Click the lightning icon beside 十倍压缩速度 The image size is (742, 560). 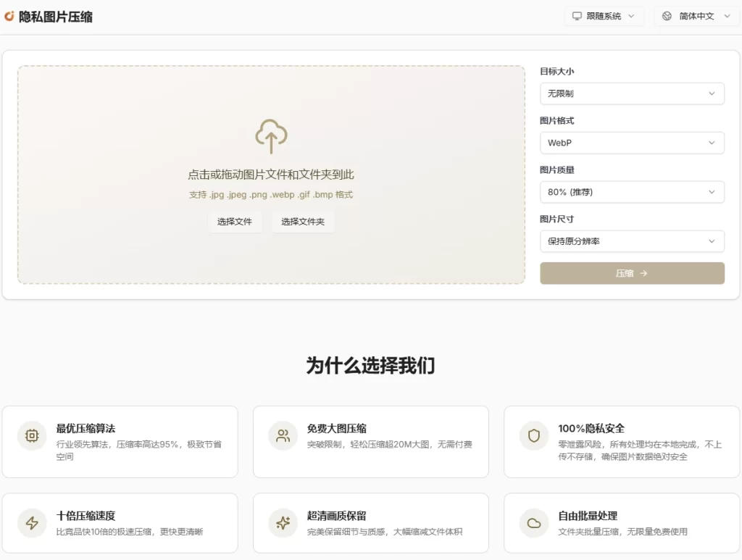(x=31, y=523)
